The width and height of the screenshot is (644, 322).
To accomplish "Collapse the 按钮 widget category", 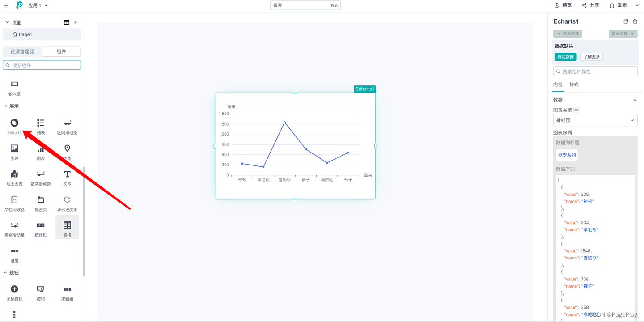I will click(x=5, y=272).
